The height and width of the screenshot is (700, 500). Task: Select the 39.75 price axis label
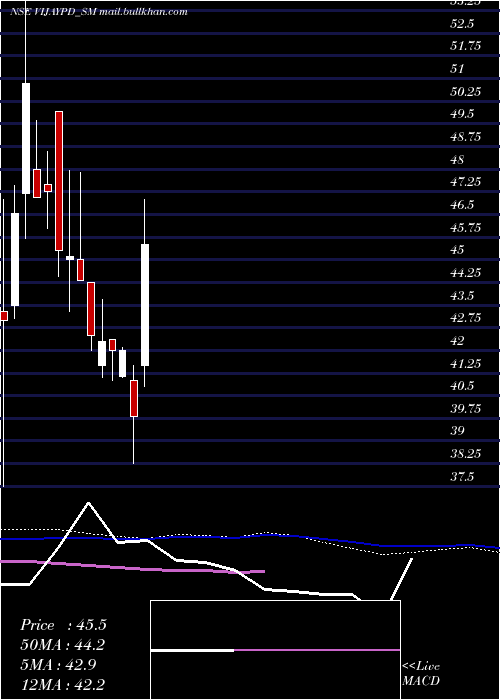pos(466,409)
